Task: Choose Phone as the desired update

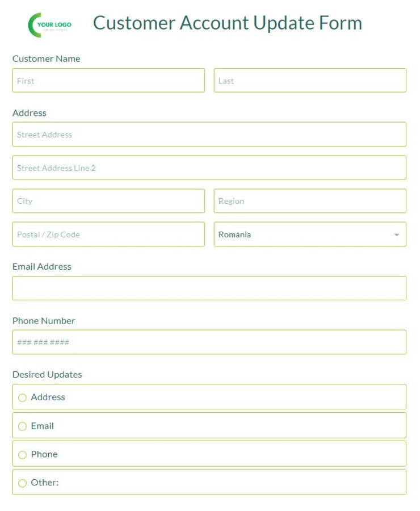Action: coord(23,454)
